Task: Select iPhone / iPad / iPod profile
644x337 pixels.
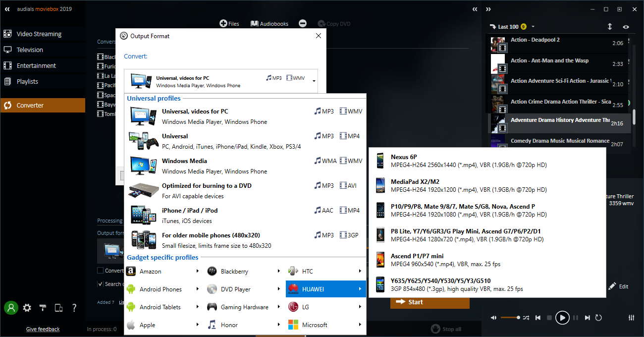Action: [245, 216]
